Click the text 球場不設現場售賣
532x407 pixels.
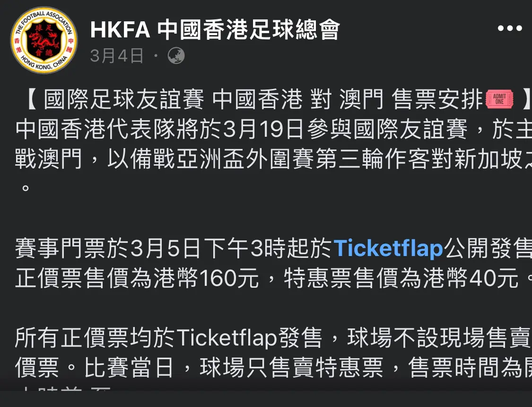coord(438,338)
